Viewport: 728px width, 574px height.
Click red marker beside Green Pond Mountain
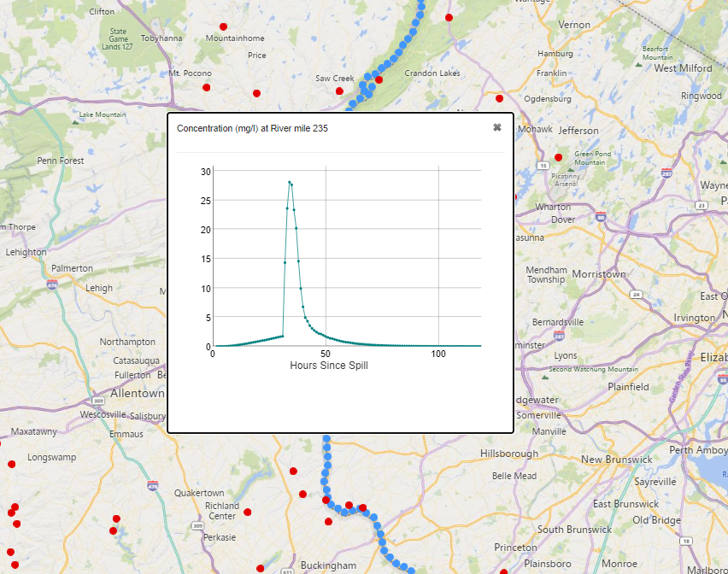(559, 157)
